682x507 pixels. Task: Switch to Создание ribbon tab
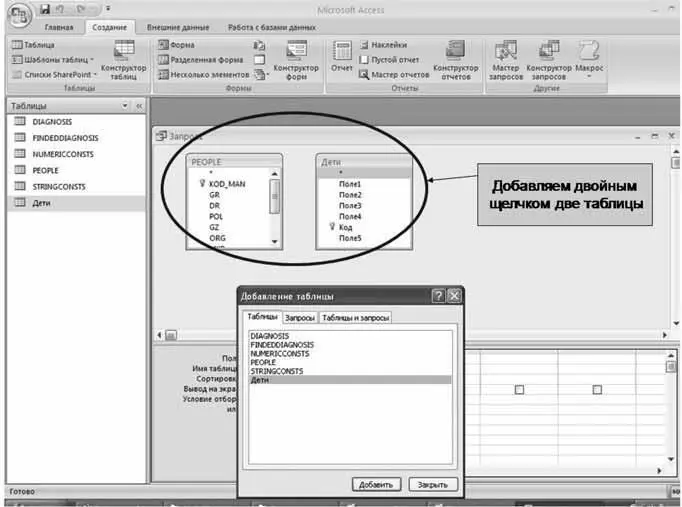point(110,27)
